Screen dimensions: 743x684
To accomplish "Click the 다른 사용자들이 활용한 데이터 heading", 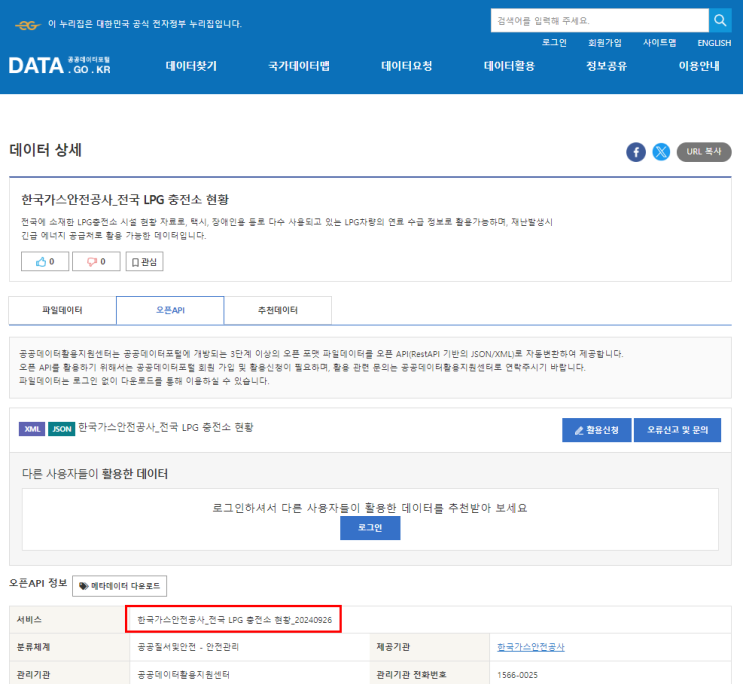I will point(95,474).
